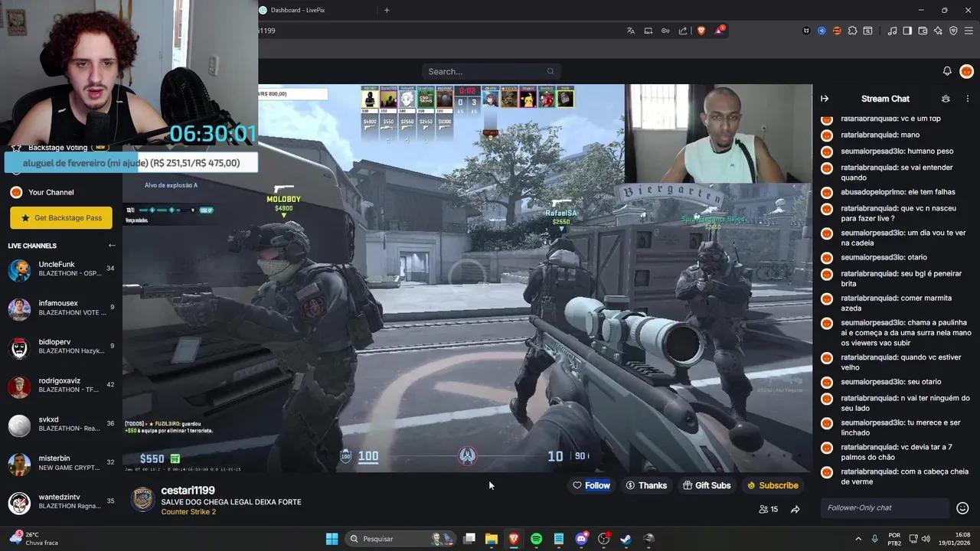This screenshot has width=980, height=551.
Task: Open the infamousex live channel
Action: point(61,308)
